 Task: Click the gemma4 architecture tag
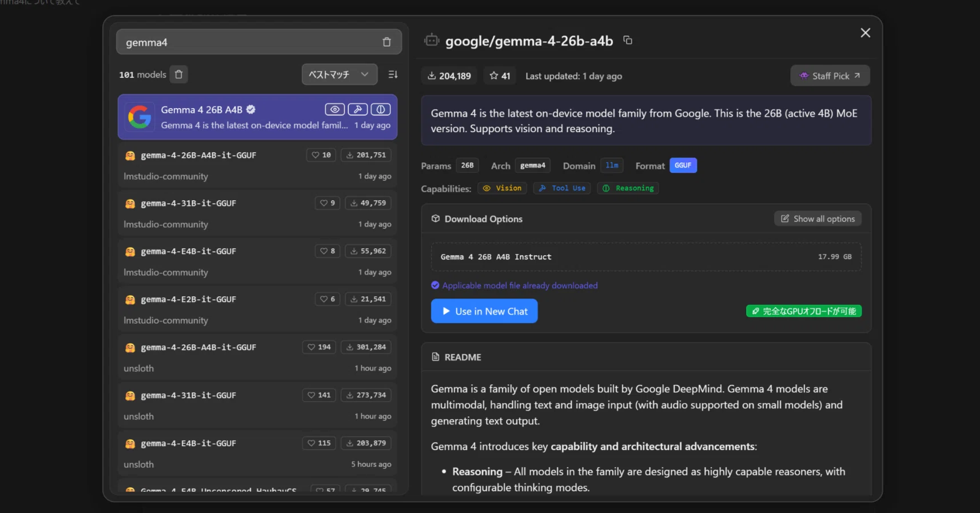pos(533,165)
